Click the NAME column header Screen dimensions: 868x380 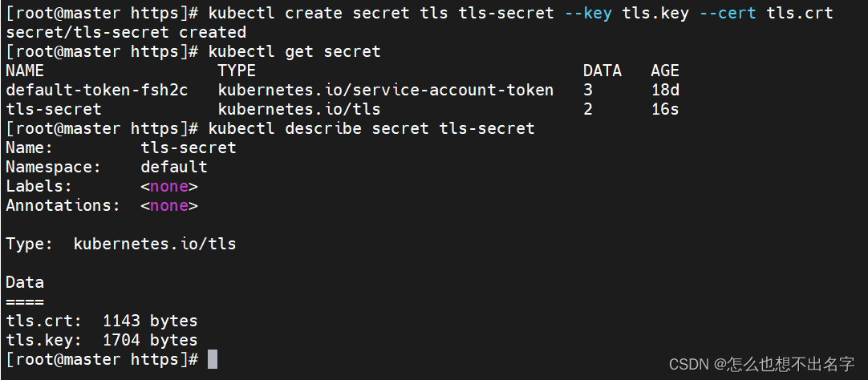[x=25, y=71]
